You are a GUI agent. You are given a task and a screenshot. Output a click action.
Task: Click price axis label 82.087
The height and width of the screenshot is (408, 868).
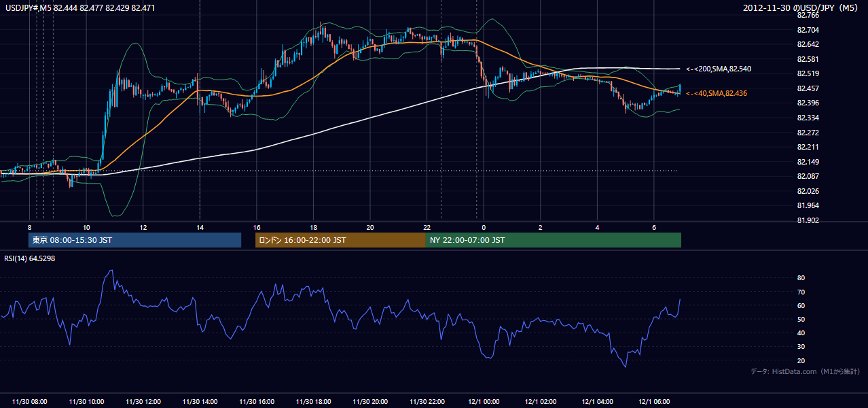pyautogui.click(x=808, y=176)
